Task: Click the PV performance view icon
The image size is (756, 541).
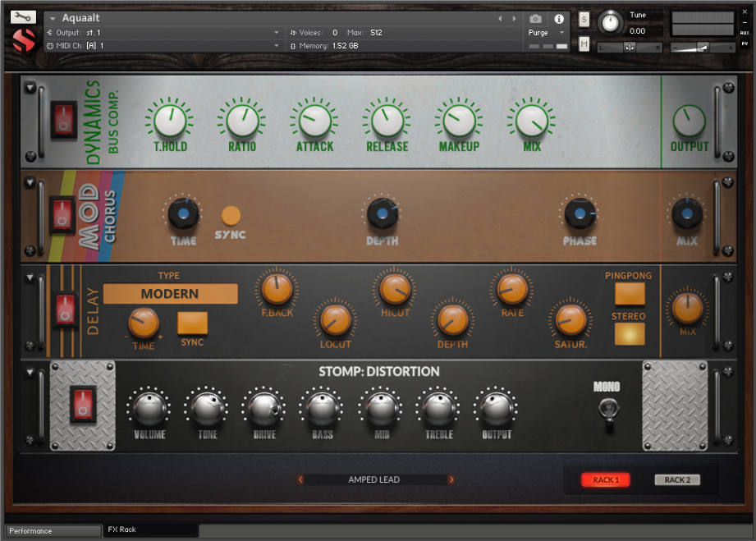Action: pos(746,44)
